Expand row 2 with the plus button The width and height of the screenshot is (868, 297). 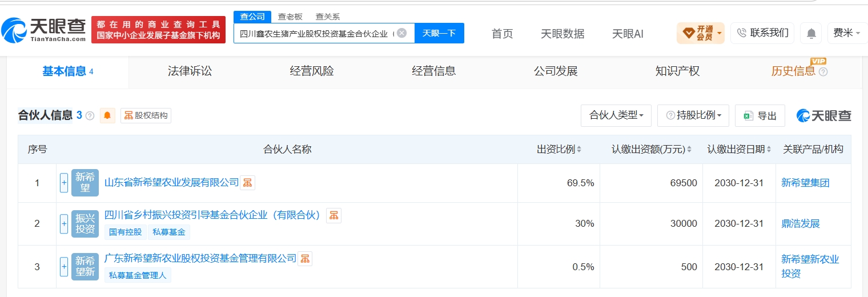tap(64, 224)
